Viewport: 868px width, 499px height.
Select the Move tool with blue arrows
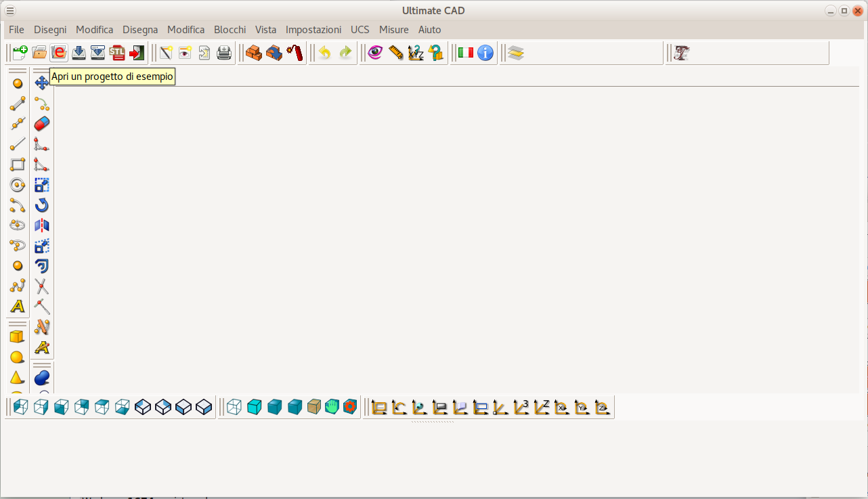pos(42,83)
